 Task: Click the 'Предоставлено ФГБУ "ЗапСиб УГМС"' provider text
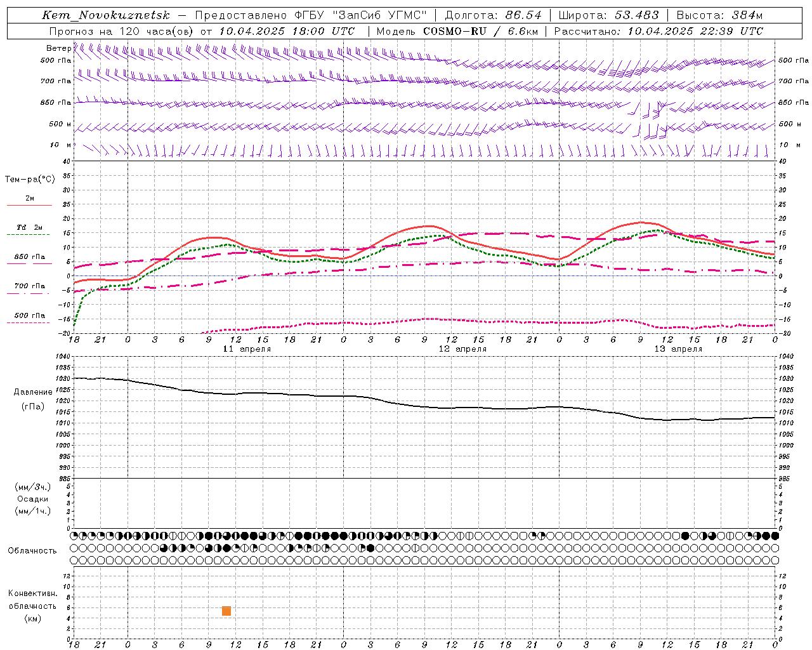[x=311, y=15]
